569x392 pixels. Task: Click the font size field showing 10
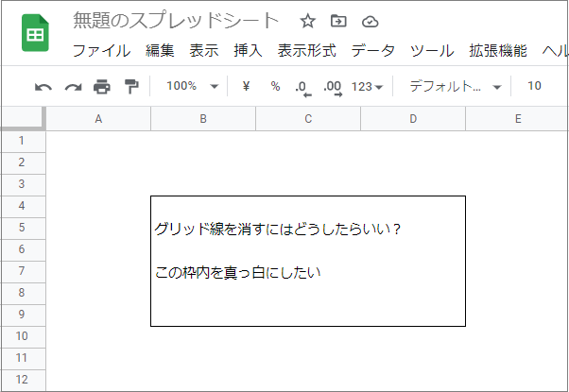534,86
